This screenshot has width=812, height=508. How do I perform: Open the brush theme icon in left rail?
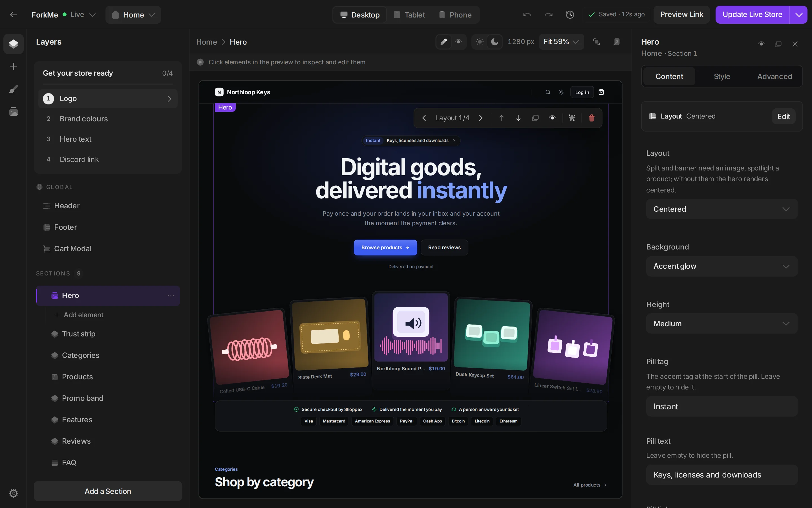coord(14,89)
